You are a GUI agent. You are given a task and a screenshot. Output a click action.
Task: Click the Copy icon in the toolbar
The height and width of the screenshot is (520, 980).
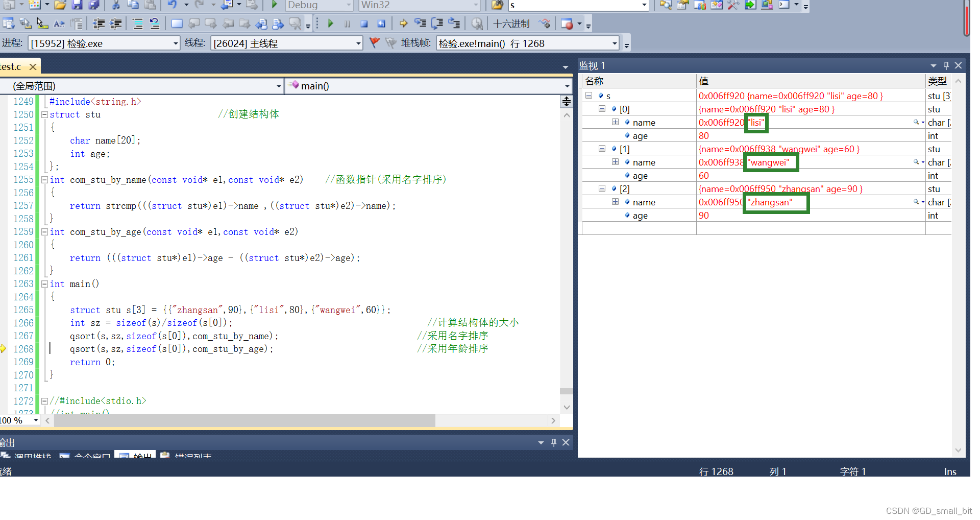133,5
